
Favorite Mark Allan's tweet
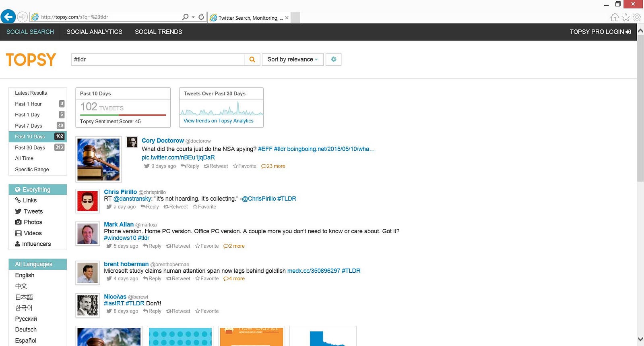pyautogui.click(x=207, y=246)
